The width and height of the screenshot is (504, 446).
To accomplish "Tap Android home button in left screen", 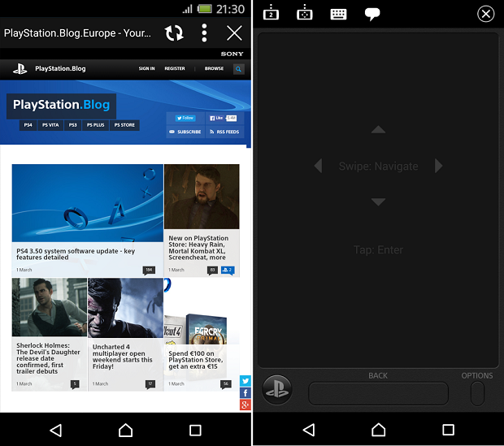I will [125, 431].
